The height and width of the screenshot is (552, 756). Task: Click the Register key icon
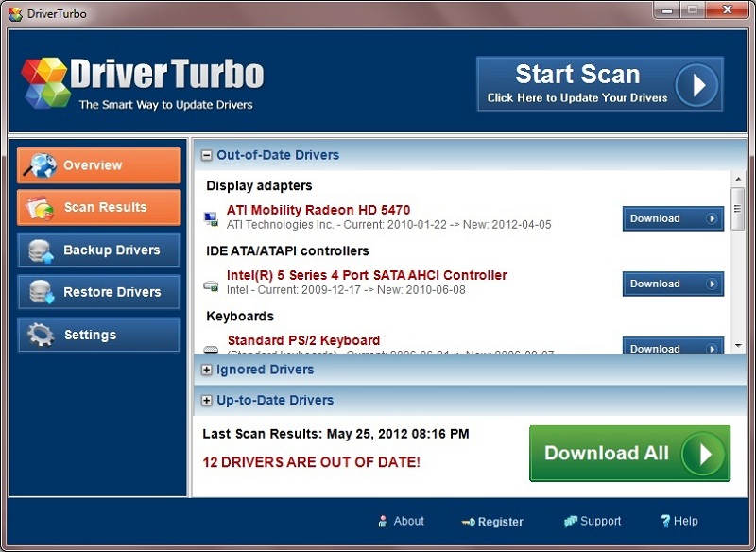[468, 522]
